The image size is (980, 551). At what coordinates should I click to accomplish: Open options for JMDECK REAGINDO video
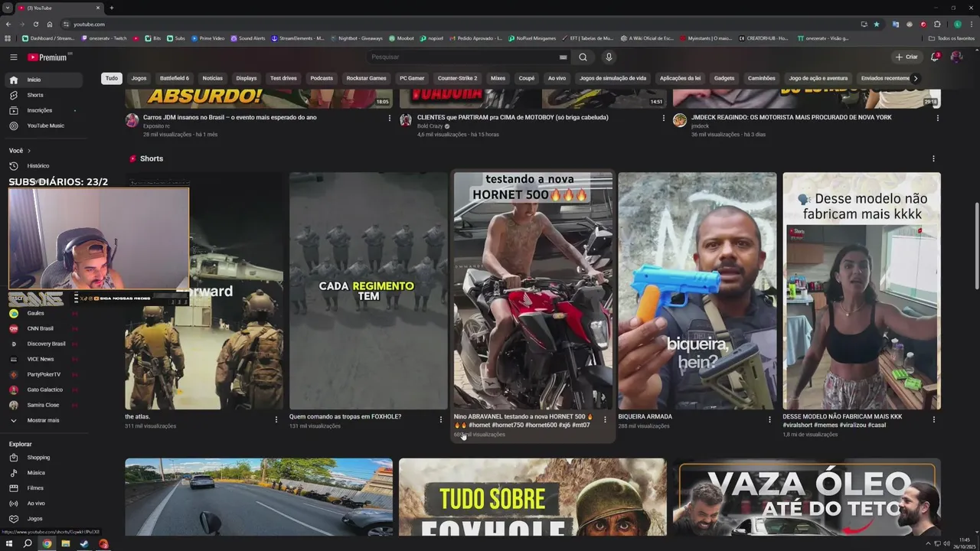pos(937,118)
